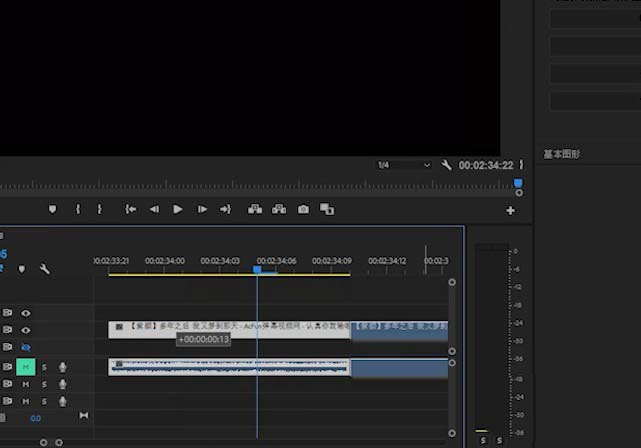Image resolution: width=641 pixels, height=448 pixels.
Task: Click the 00:02:34:00 ruler label
Action: (x=165, y=261)
